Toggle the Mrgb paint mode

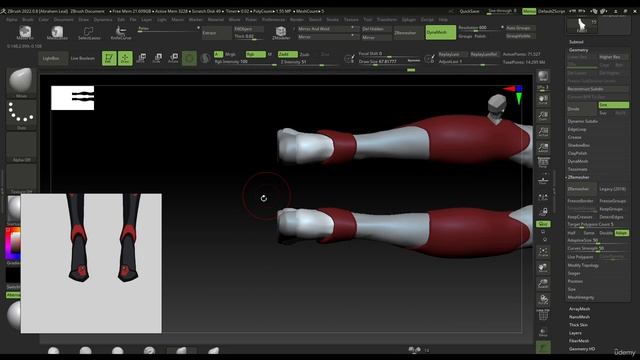click(231, 54)
